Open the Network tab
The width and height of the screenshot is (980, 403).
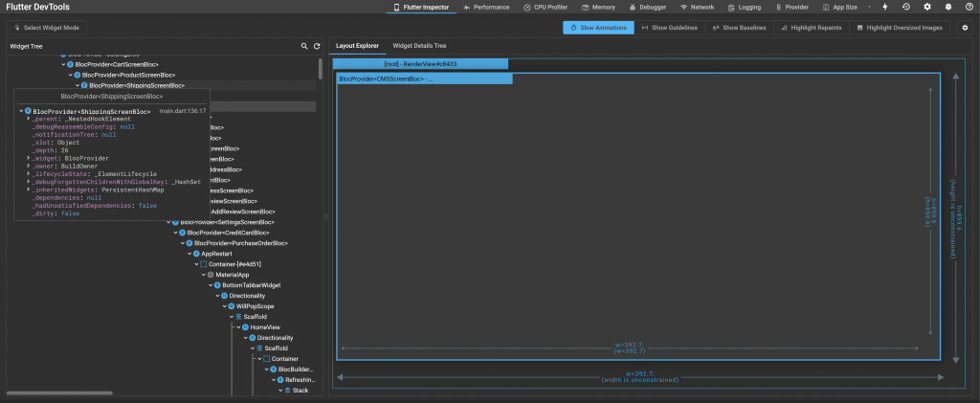tap(698, 7)
